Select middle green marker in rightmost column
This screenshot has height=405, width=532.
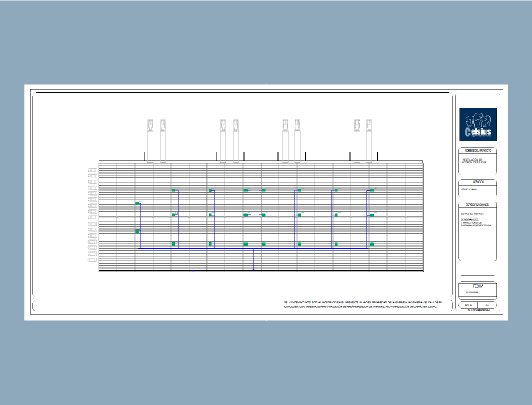coord(371,215)
